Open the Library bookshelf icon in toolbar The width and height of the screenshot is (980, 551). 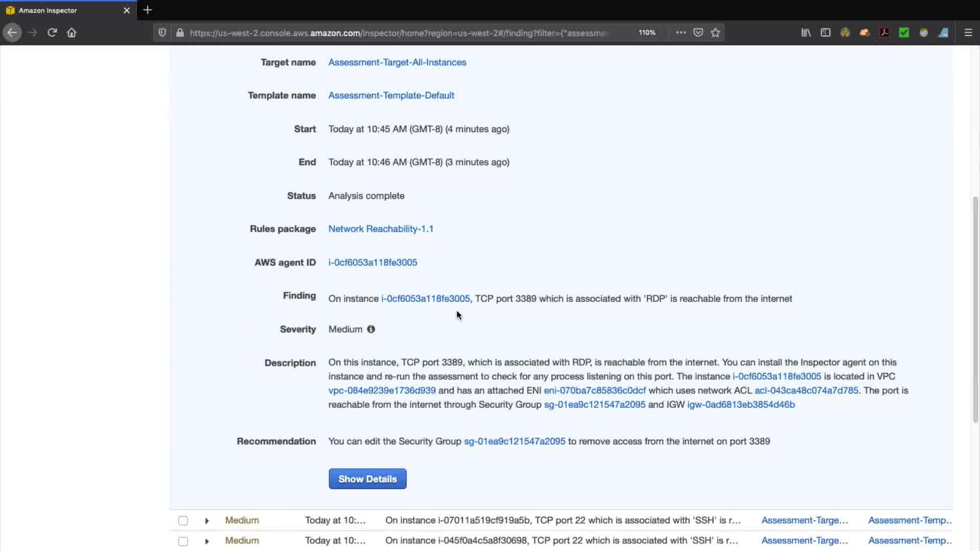(806, 33)
